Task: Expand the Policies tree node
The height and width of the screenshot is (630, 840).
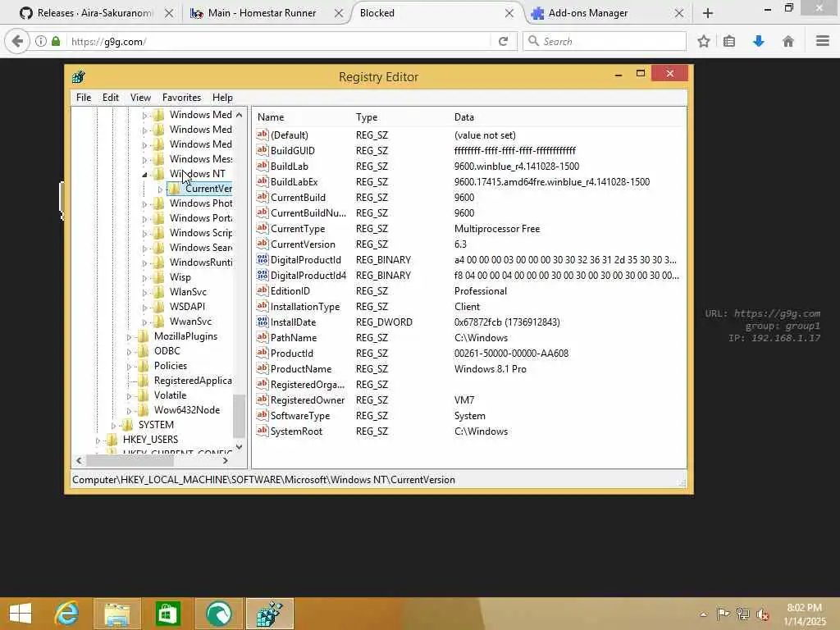Action: (129, 367)
